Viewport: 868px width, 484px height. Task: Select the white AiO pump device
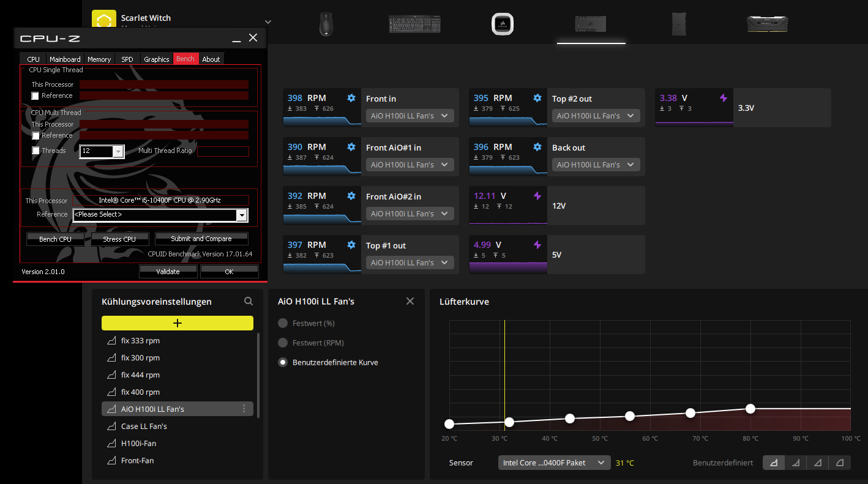(503, 24)
